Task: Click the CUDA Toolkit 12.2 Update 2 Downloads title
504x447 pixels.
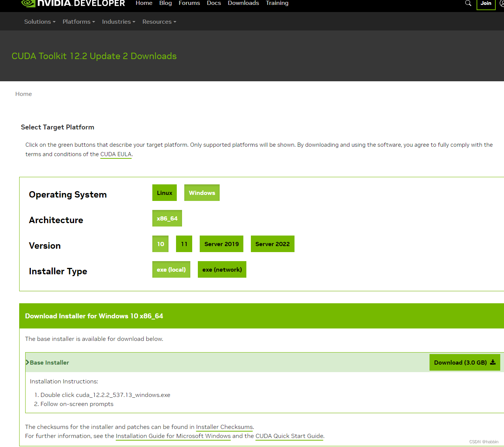Action: (x=94, y=56)
